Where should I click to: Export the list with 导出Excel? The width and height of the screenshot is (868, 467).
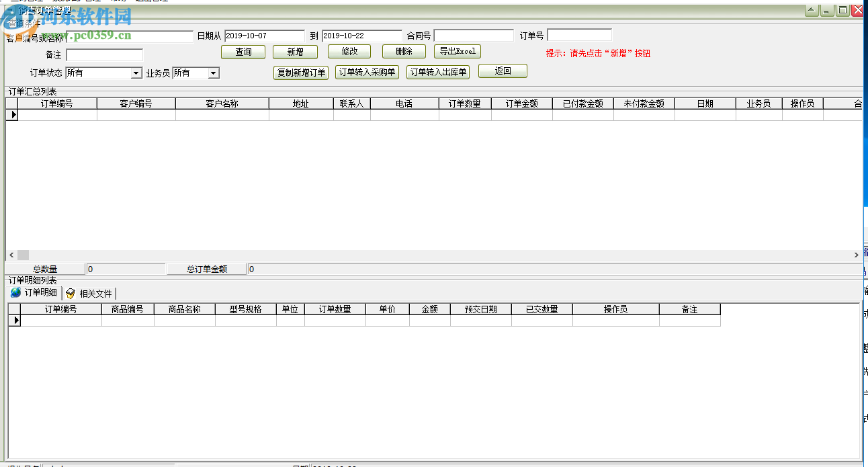458,51
